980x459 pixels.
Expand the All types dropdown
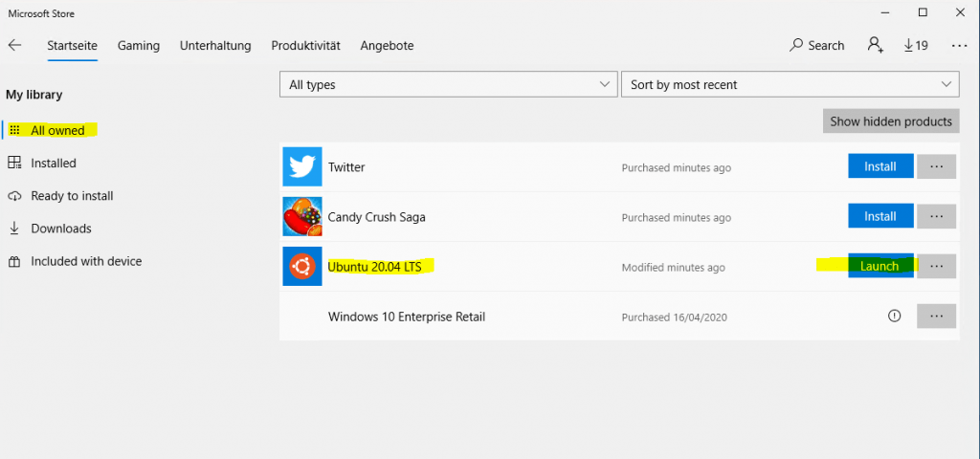[448, 84]
